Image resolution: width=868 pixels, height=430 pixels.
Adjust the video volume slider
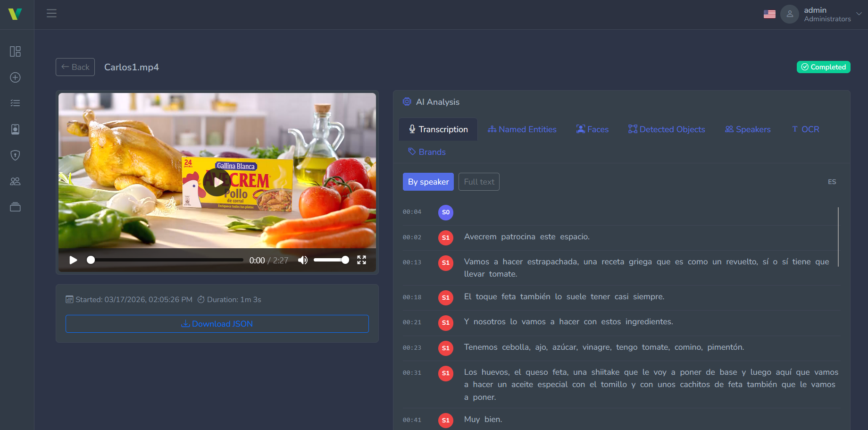[331, 260]
